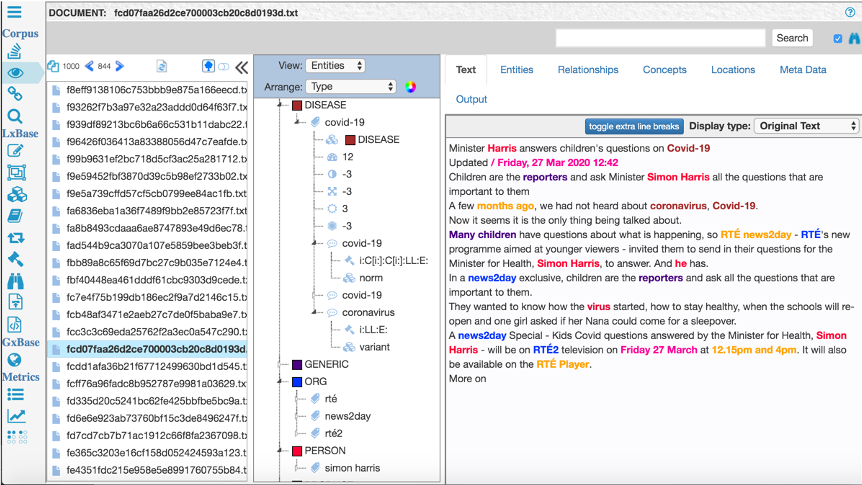This screenshot has height=485, width=862.
Task: Click the tree view icon above the file list
Action: pos(208,67)
